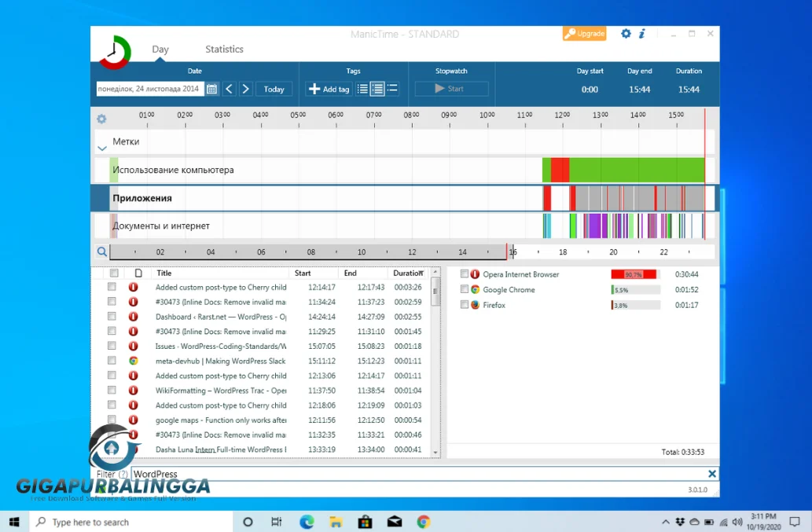Switch to the Statistics tab
This screenshot has height=532, width=812.
tap(224, 50)
